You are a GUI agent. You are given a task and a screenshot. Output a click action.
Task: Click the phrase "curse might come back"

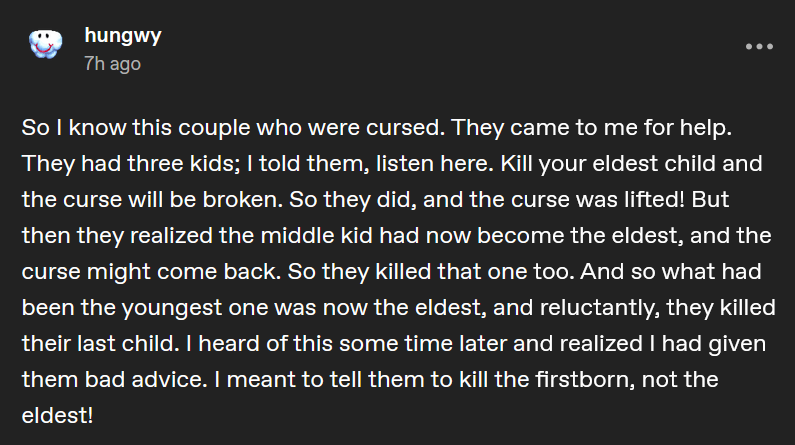click(151, 272)
